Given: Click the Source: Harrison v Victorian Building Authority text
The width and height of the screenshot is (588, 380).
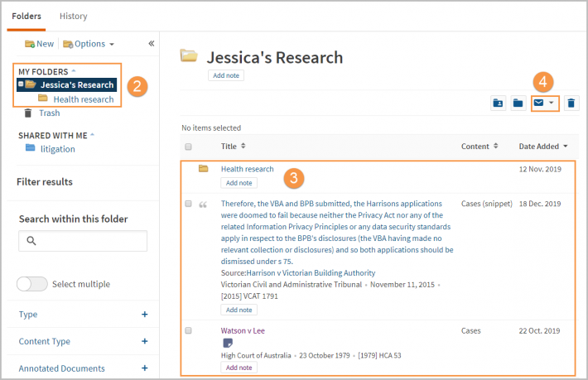Looking at the screenshot, I should pyautogui.click(x=298, y=273).
